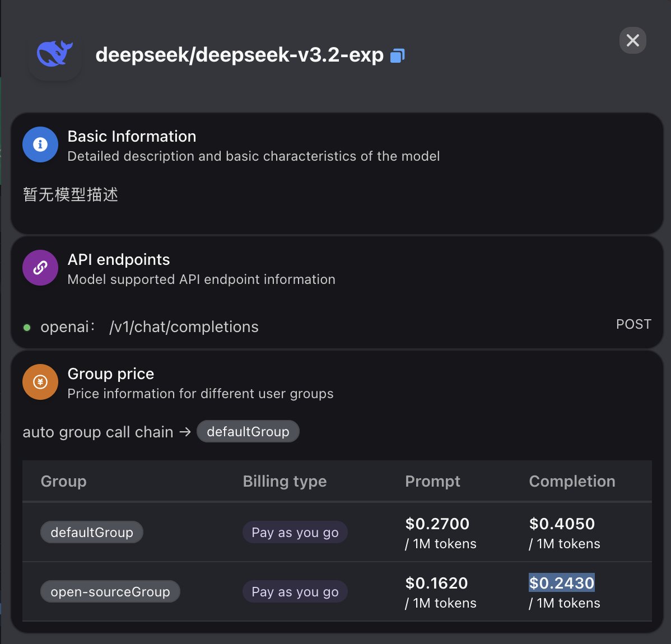The height and width of the screenshot is (644, 671).
Task: Click the purple API endpoints link icon
Action: (x=40, y=268)
